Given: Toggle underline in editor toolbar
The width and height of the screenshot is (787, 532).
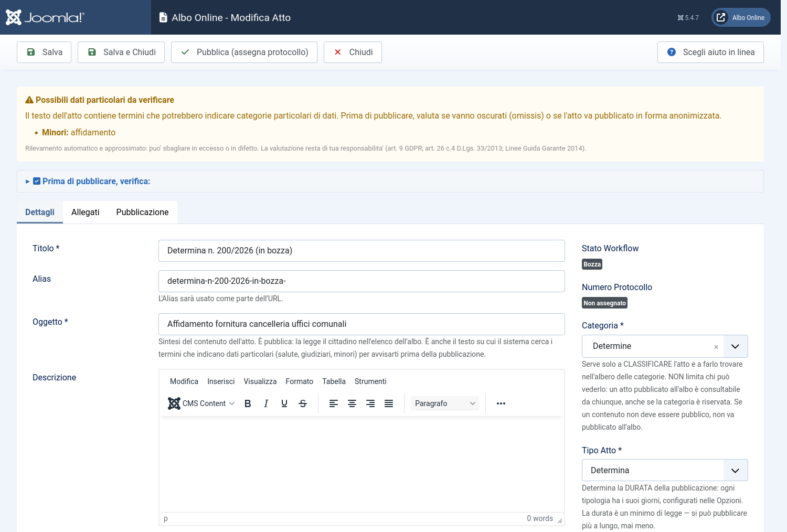Looking at the screenshot, I should click(284, 403).
